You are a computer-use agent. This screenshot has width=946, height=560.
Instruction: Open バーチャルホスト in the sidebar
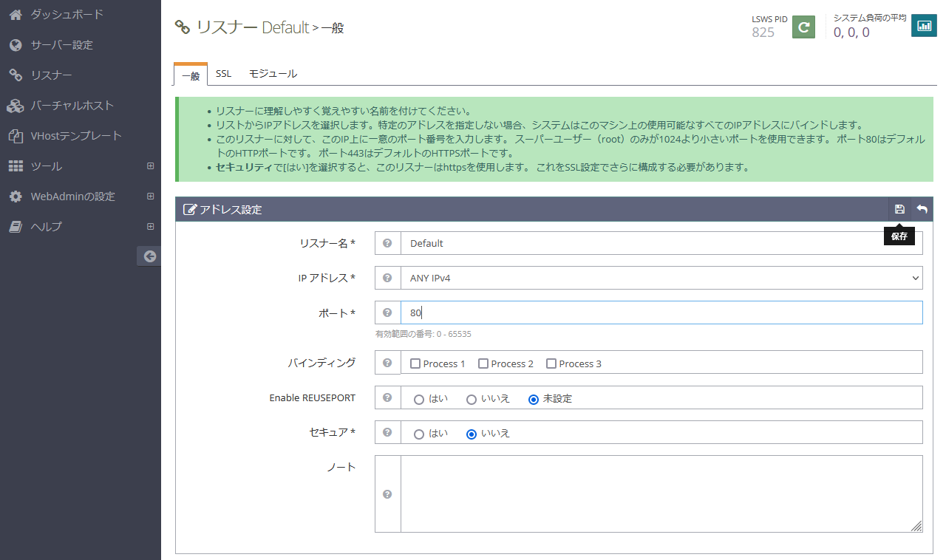click(72, 106)
